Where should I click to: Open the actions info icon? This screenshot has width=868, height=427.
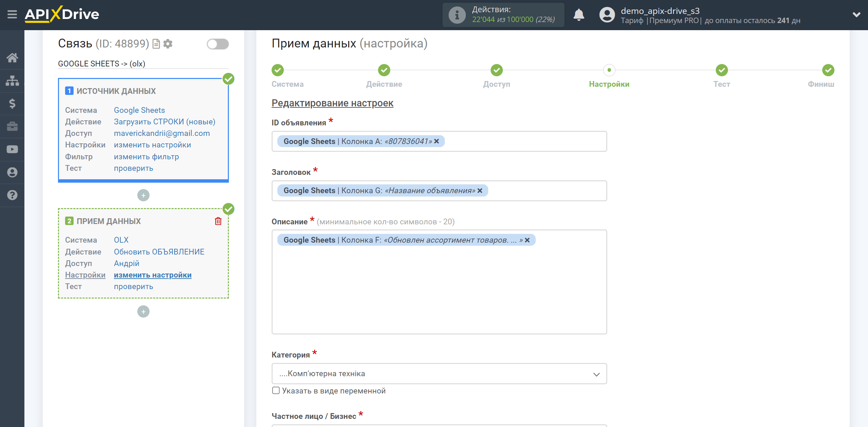(x=457, y=15)
